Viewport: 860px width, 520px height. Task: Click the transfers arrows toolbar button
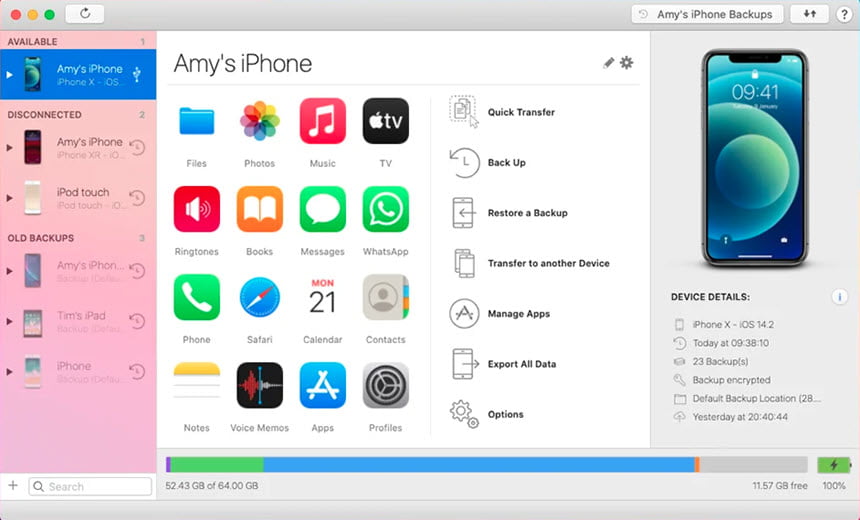[x=810, y=14]
